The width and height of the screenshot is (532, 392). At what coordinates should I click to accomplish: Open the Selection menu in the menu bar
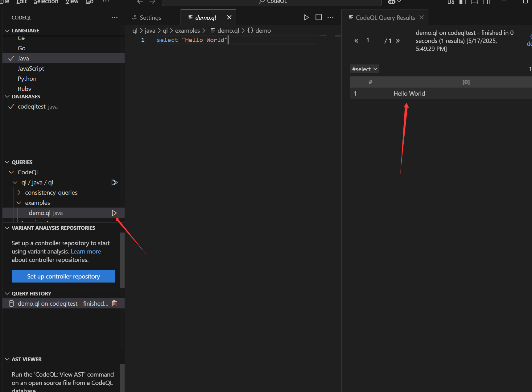(x=46, y=2)
